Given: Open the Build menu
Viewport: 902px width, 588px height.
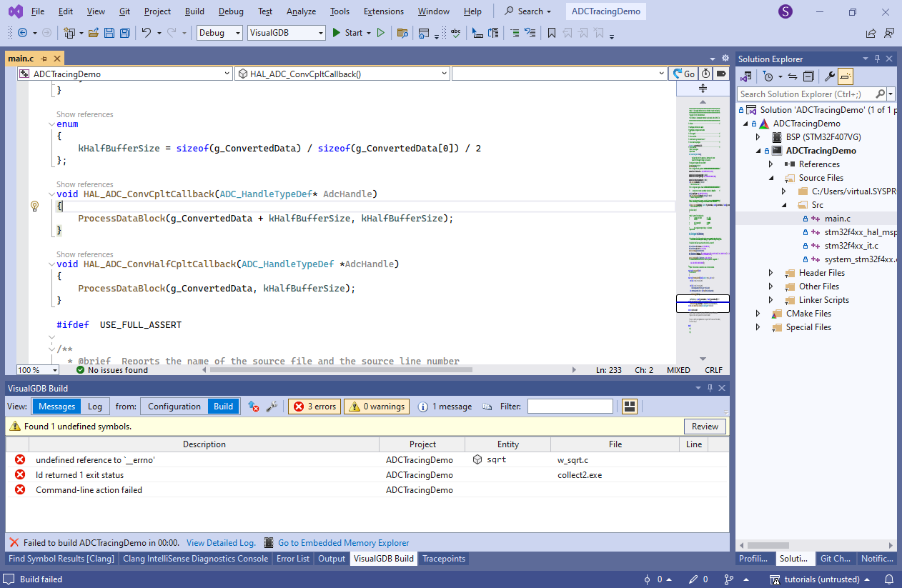Looking at the screenshot, I should pos(194,11).
